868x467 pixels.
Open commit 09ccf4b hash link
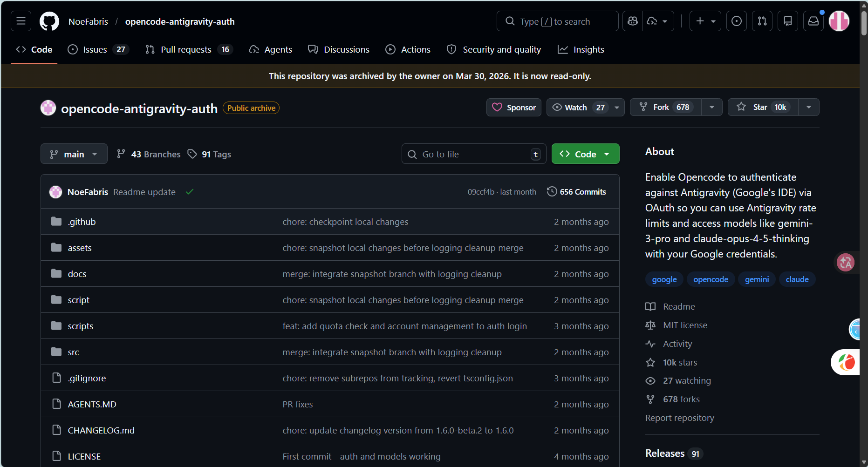481,192
